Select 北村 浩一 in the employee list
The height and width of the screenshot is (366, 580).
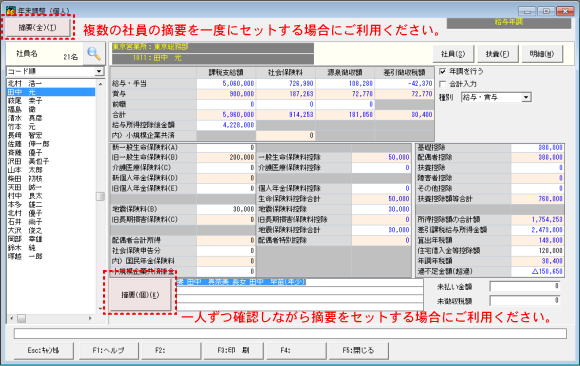coord(51,84)
